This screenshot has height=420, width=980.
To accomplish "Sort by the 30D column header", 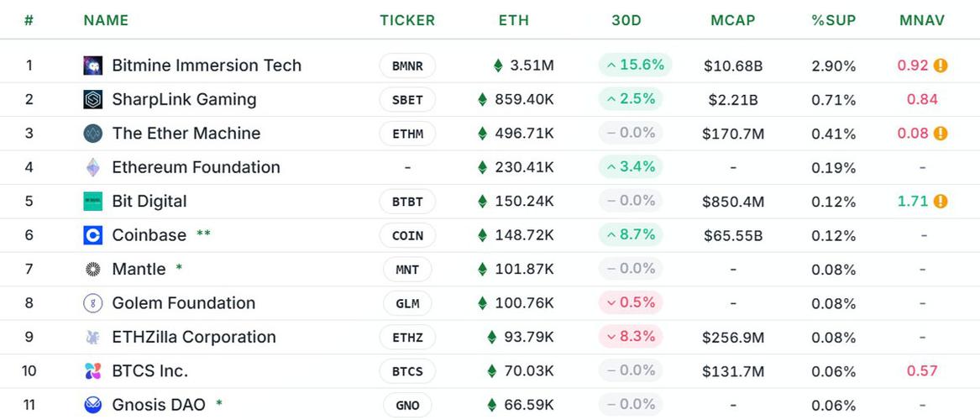I will pyautogui.click(x=626, y=20).
